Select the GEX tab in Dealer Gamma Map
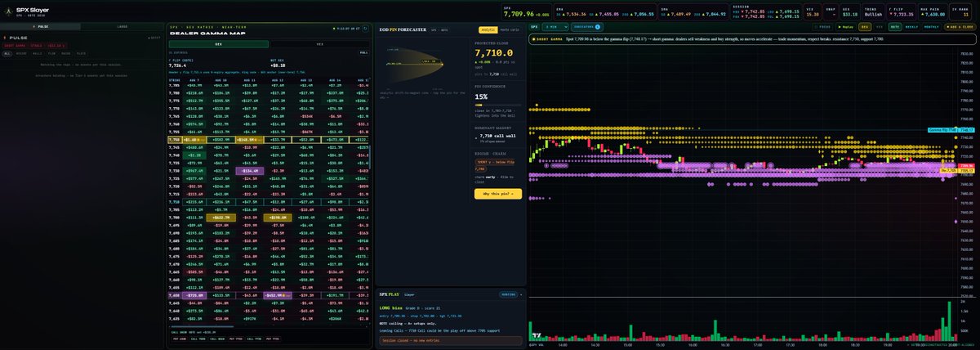This screenshot has height=350, width=980. tap(218, 44)
